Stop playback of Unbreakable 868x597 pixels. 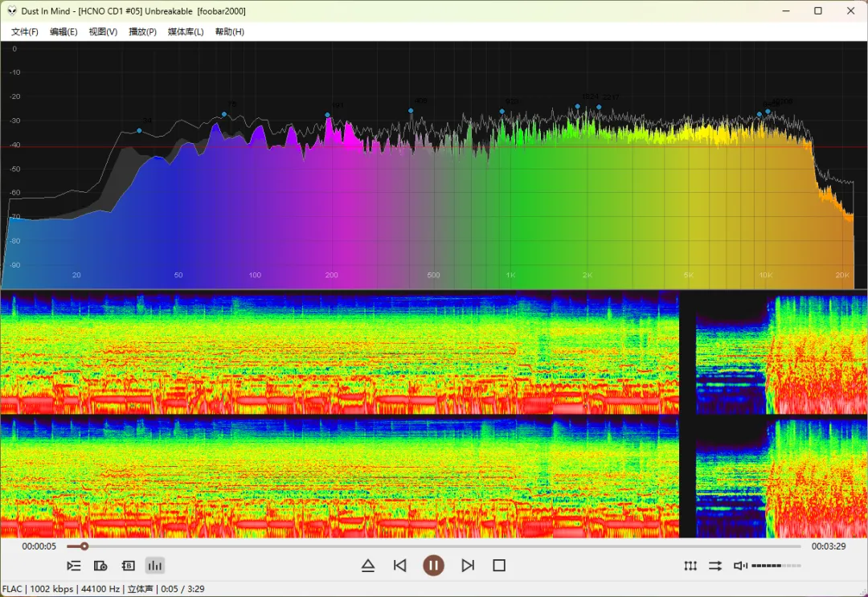[498, 566]
